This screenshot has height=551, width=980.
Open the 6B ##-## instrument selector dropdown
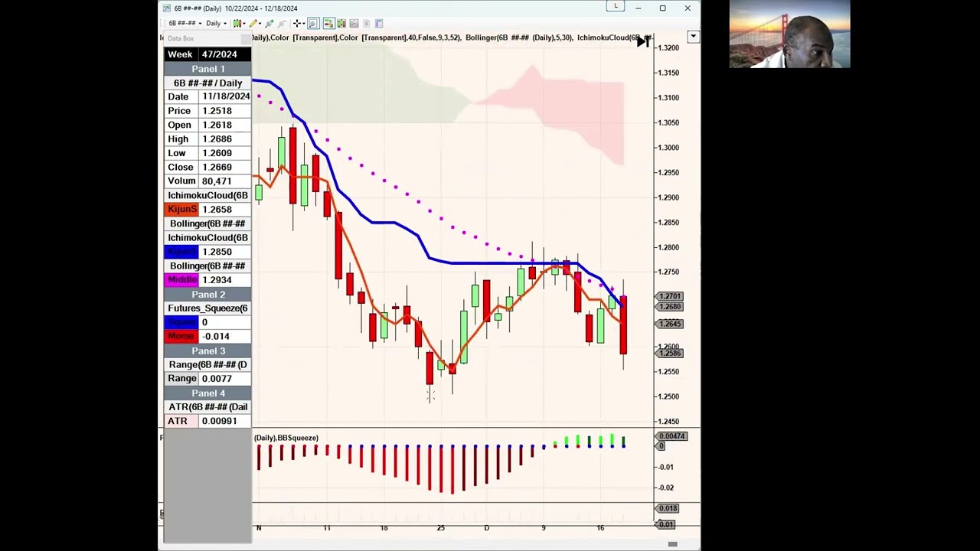point(185,23)
